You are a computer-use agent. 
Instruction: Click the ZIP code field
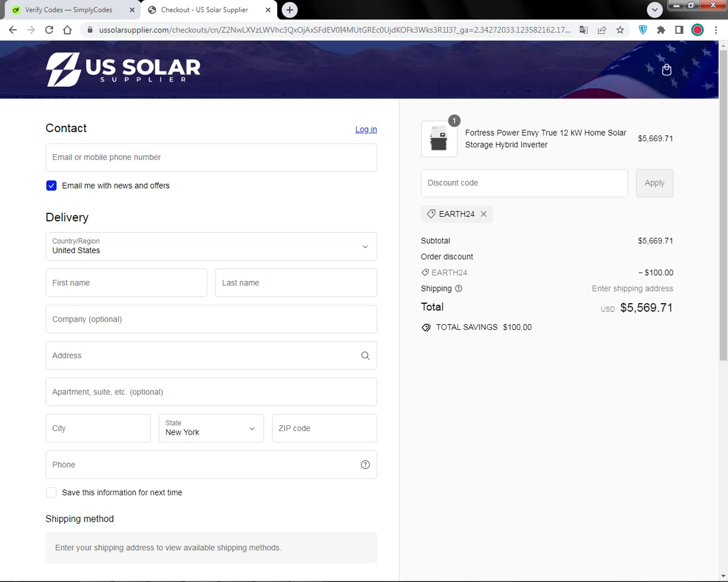[324, 428]
